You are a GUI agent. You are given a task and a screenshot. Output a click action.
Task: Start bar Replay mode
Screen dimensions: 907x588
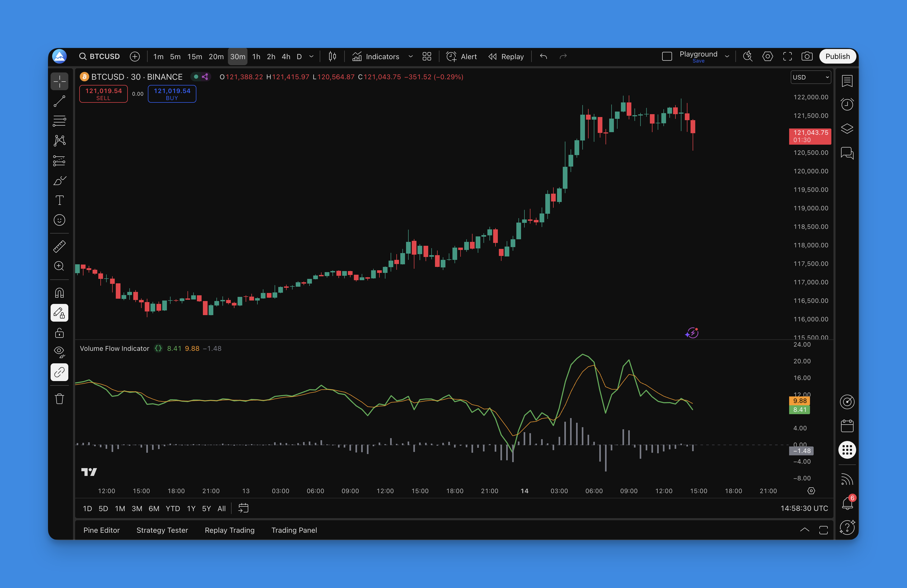506,56
